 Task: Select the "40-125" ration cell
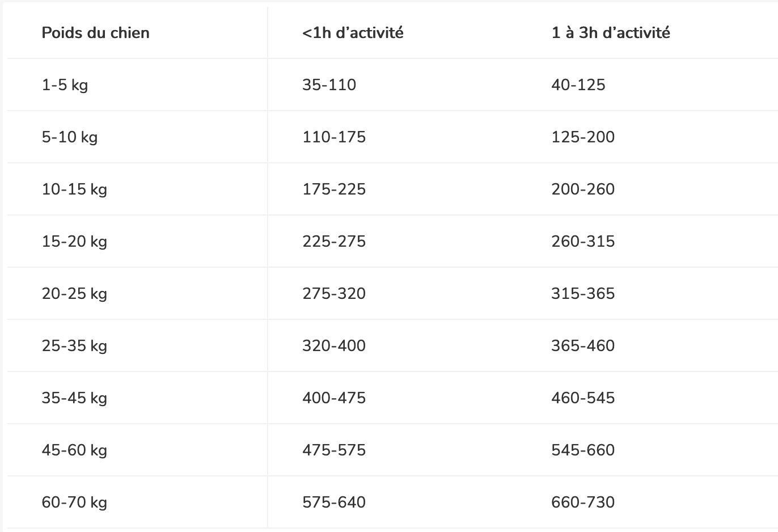pyautogui.click(x=578, y=85)
